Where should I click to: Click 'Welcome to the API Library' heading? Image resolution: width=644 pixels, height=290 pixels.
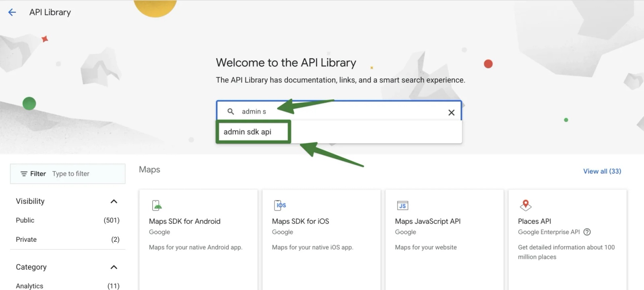[286, 63]
